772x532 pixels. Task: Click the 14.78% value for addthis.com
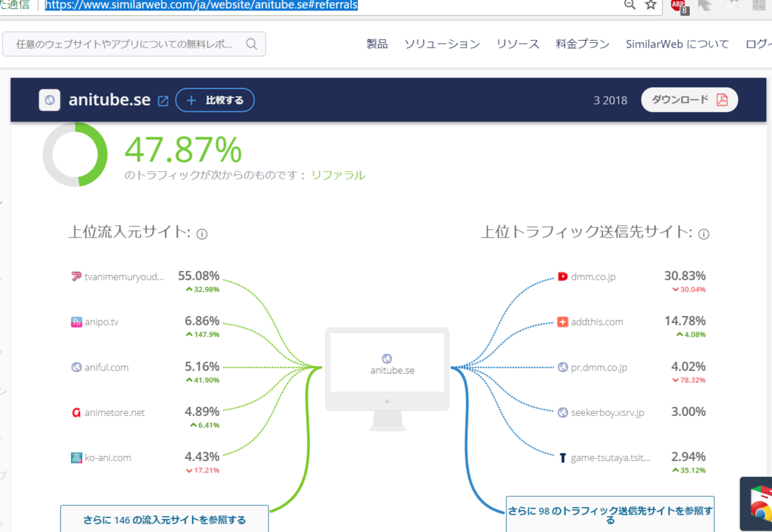tap(685, 321)
